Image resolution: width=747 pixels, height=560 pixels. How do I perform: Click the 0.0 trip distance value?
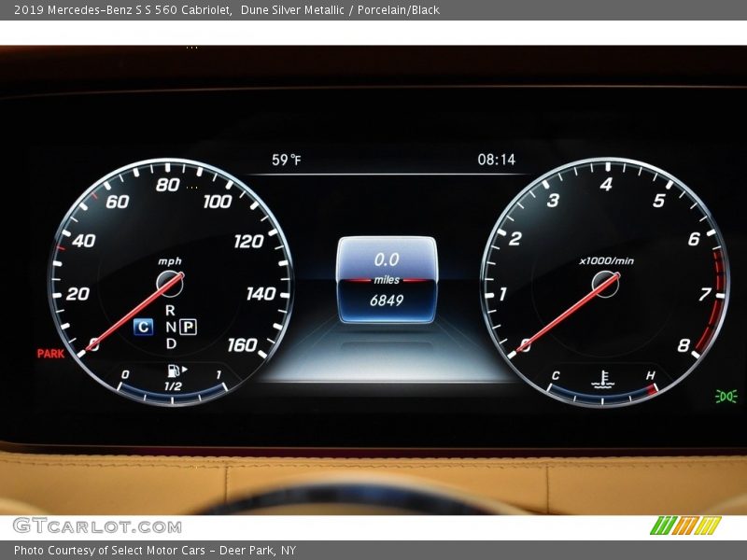tap(387, 260)
